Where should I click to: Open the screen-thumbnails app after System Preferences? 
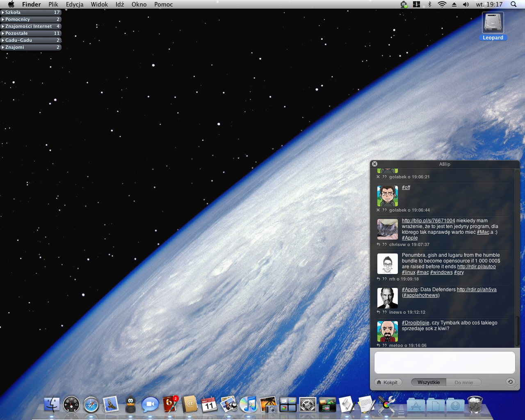click(x=327, y=405)
